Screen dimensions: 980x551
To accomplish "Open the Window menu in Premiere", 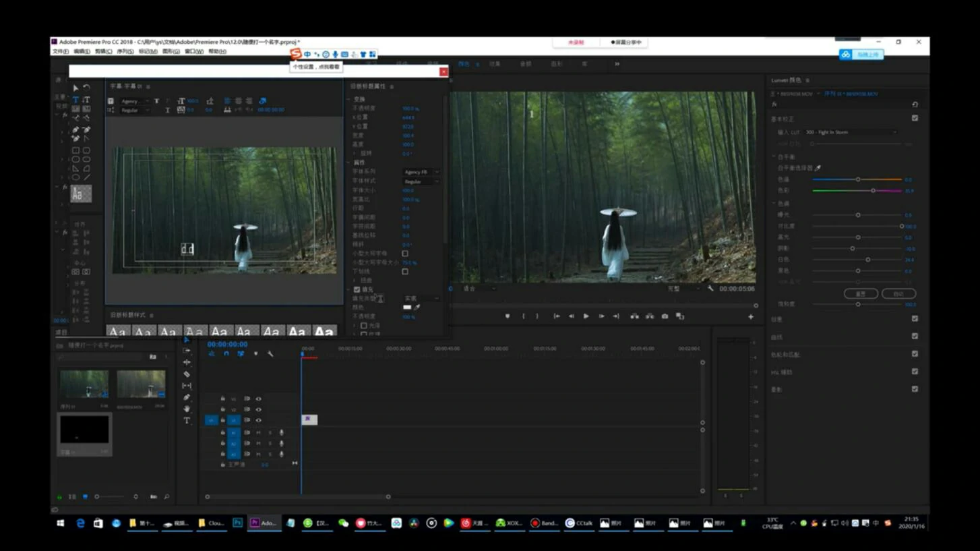I will pos(194,51).
